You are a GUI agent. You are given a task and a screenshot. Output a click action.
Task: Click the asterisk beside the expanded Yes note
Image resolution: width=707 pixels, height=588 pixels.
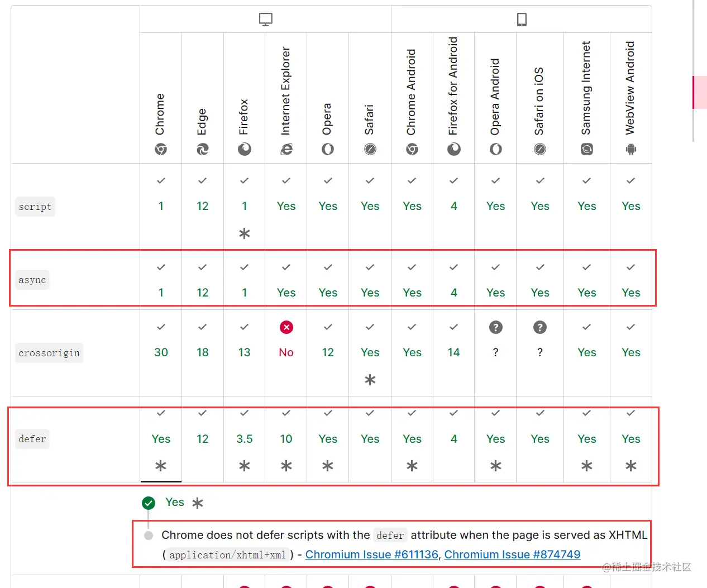point(198,503)
